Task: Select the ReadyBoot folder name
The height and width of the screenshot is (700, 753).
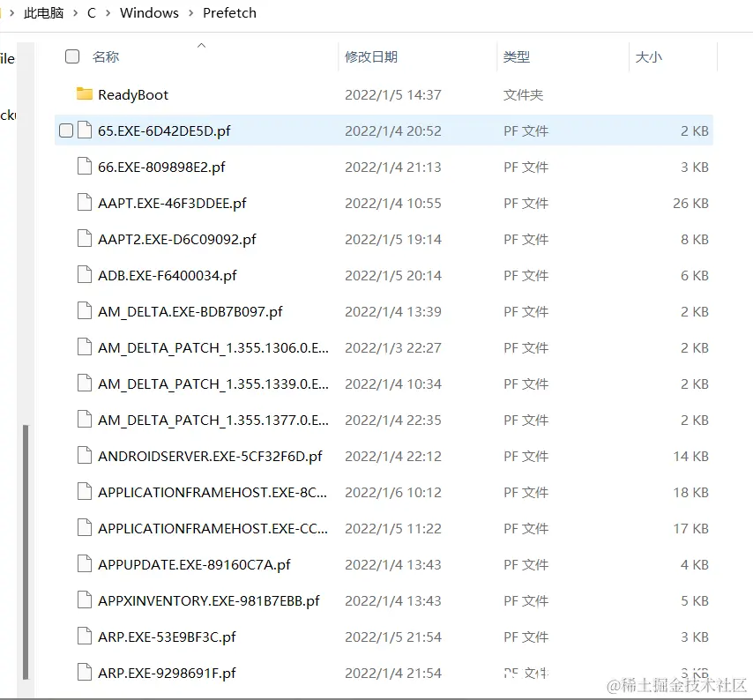Action: click(133, 94)
